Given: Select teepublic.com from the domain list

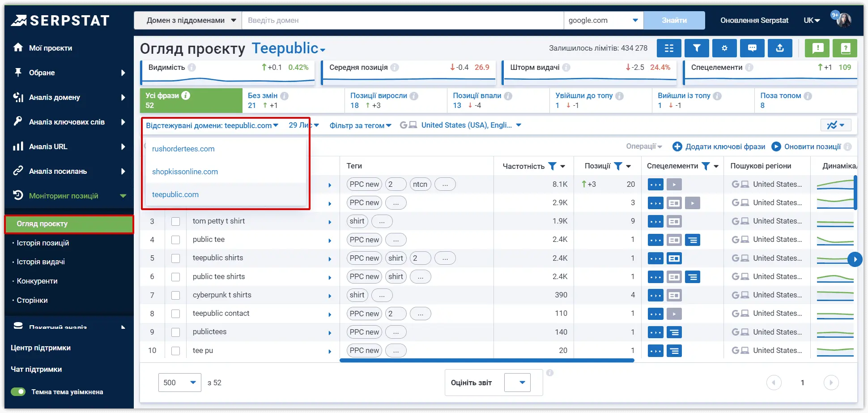Looking at the screenshot, I should 175,194.
